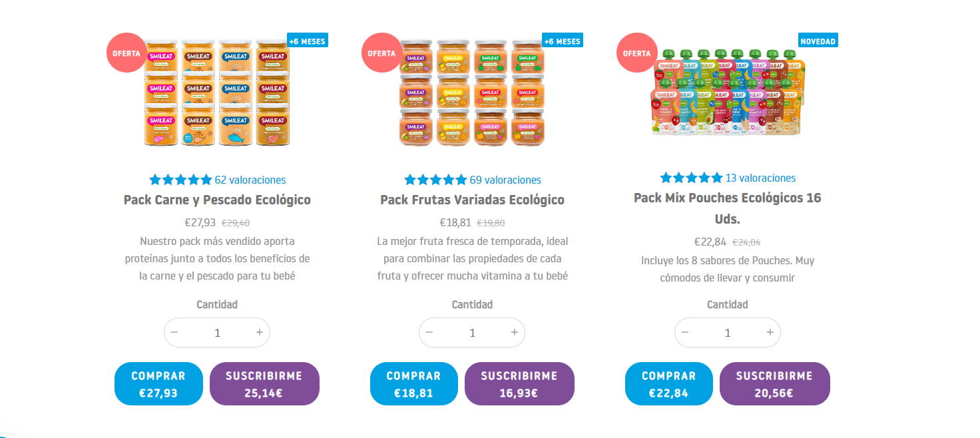This screenshot has height=438, width=980.
Task: Open Pack Carne y Pescado Ecológico title
Action: pyautogui.click(x=217, y=200)
